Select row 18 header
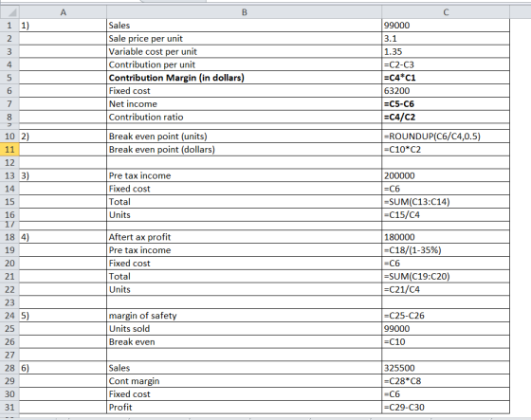531x420 pixels. 9,237
